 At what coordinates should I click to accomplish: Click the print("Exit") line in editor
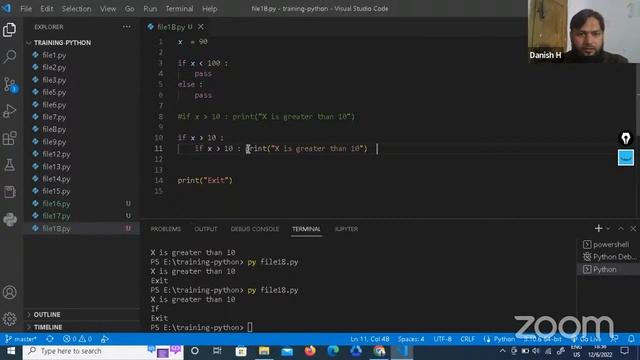[x=205, y=180]
